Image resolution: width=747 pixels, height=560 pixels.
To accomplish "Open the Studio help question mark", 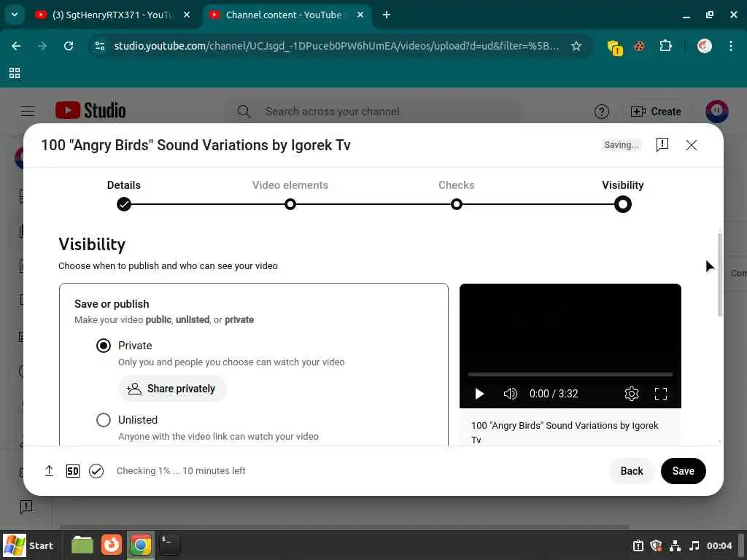I will point(601,112).
